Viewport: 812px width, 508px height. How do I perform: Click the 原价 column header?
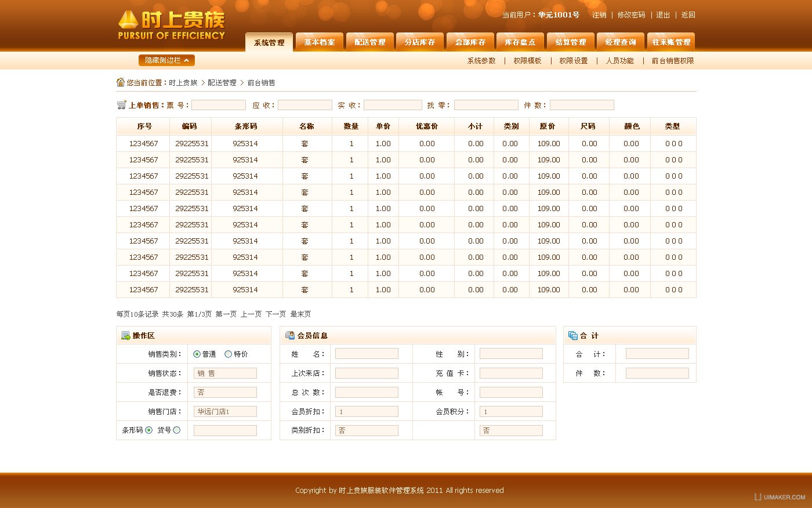pyautogui.click(x=548, y=126)
